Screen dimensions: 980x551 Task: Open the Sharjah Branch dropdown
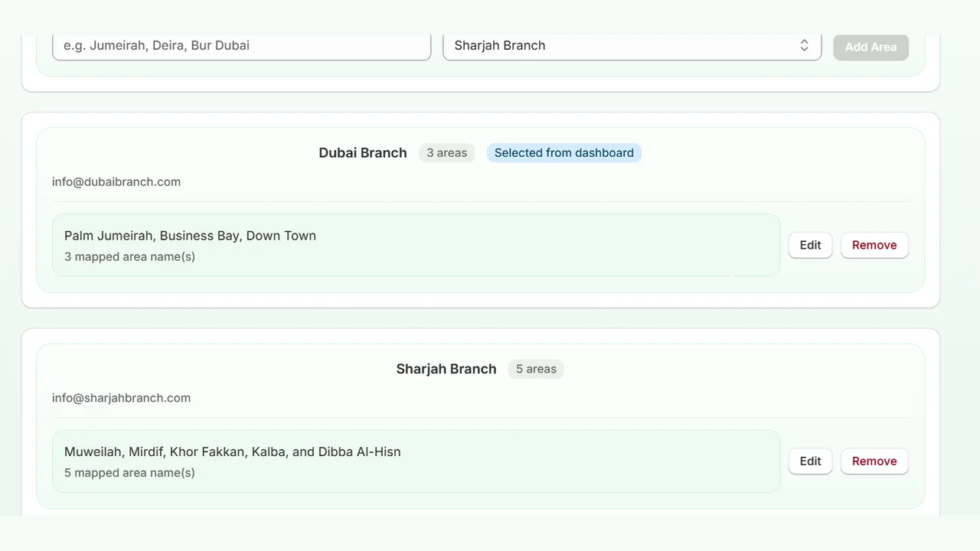tap(632, 46)
